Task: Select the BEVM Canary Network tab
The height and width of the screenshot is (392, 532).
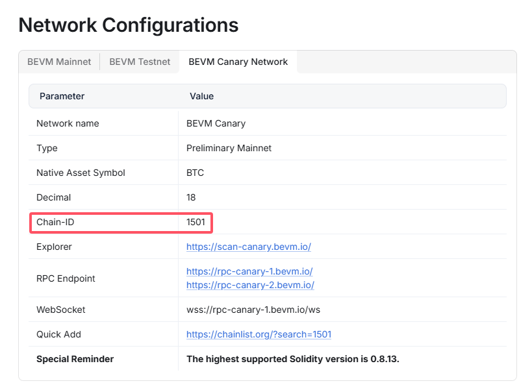Action: coord(238,62)
